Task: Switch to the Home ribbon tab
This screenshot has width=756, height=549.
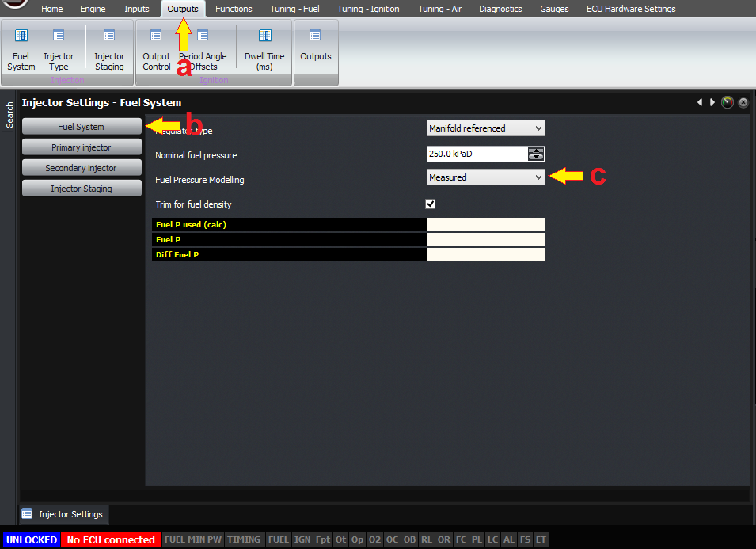Action: pyautogui.click(x=51, y=9)
